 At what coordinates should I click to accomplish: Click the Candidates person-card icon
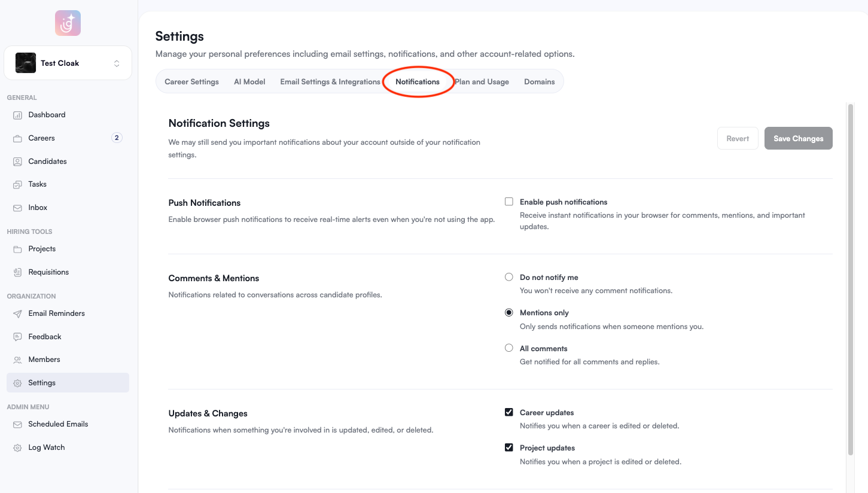click(x=17, y=162)
